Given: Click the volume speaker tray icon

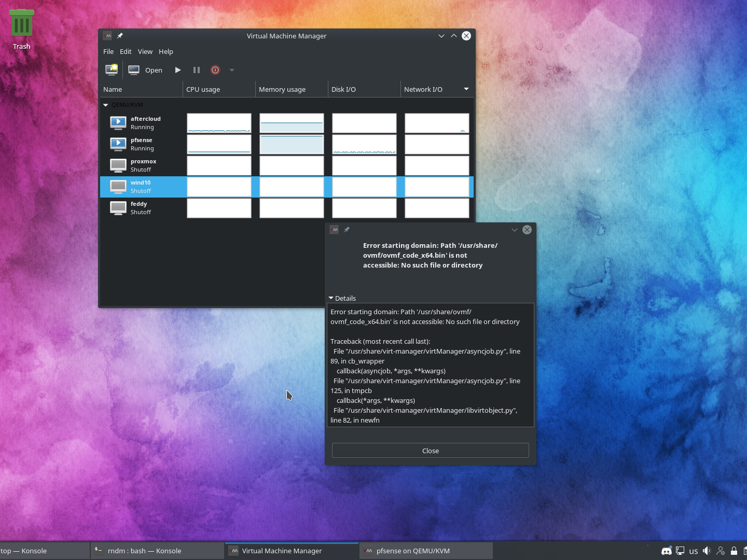Looking at the screenshot, I should pos(707,551).
